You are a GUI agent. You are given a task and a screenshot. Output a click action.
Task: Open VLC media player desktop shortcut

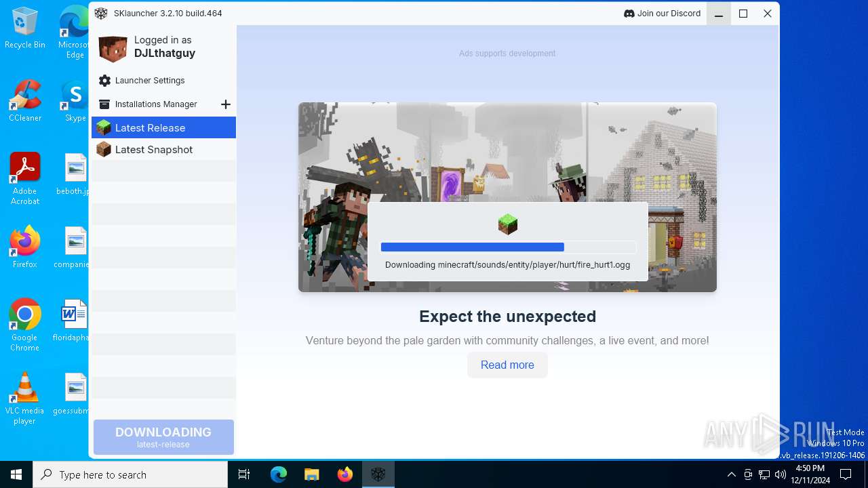click(x=25, y=399)
